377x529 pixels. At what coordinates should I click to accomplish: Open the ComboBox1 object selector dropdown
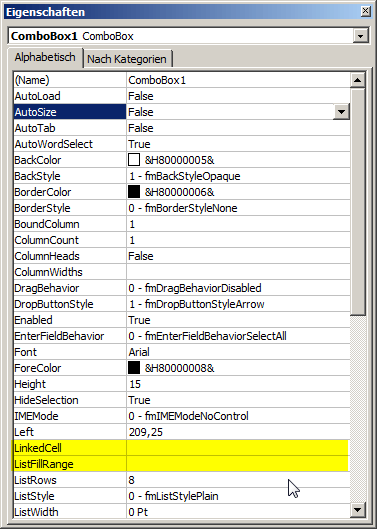360,36
